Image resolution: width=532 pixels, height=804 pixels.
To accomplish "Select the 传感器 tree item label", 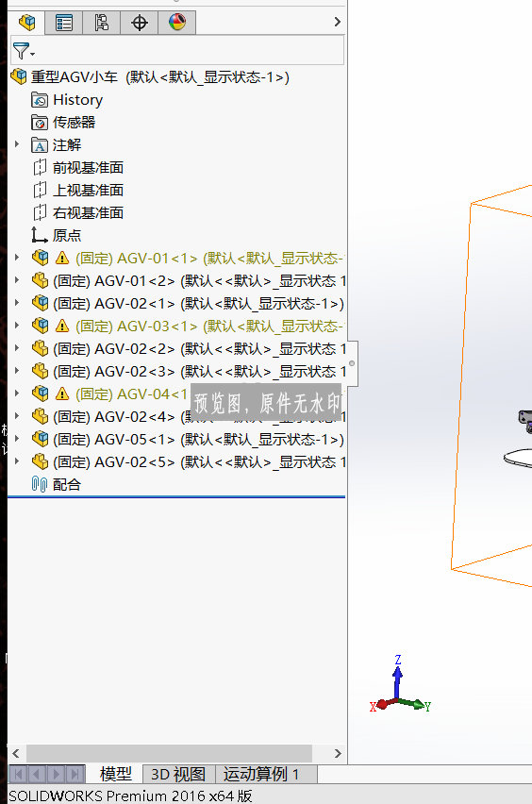I will [x=74, y=122].
